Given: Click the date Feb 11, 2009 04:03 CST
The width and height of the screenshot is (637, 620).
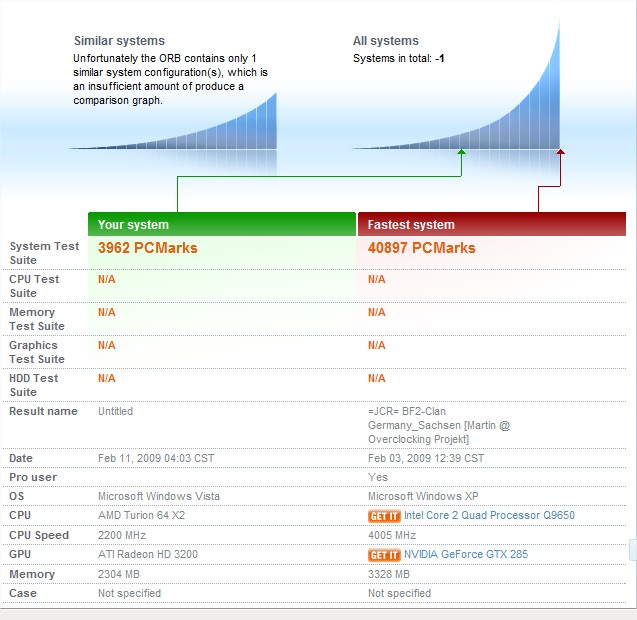Looking at the screenshot, I should (156, 458).
